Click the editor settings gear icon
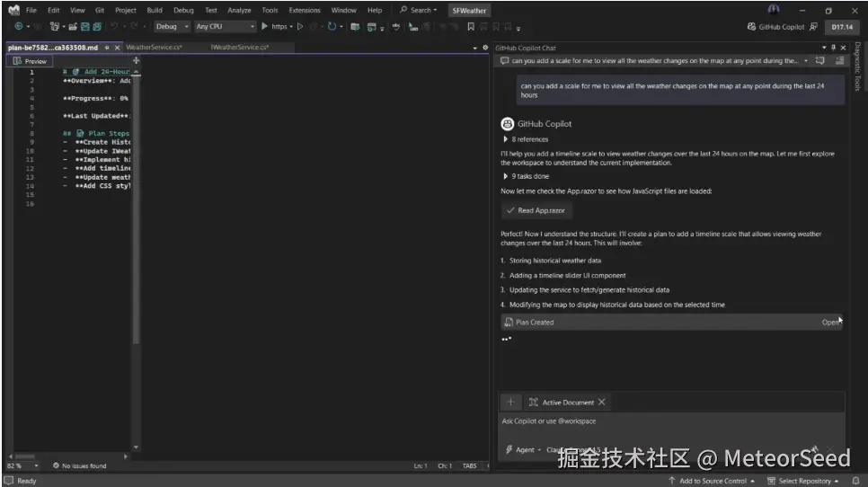The height and width of the screenshot is (487, 868). [x=485, y=48]
